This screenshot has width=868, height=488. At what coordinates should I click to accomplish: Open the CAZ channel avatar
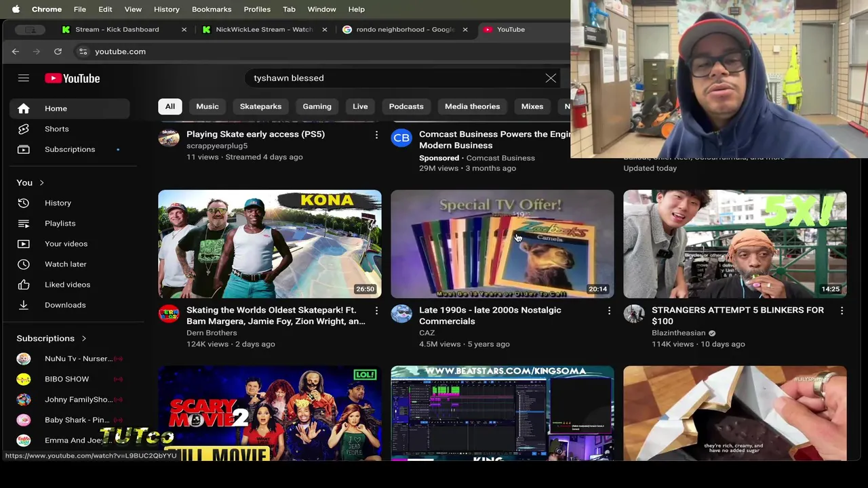pyautogui.click(x=401, y=314)
